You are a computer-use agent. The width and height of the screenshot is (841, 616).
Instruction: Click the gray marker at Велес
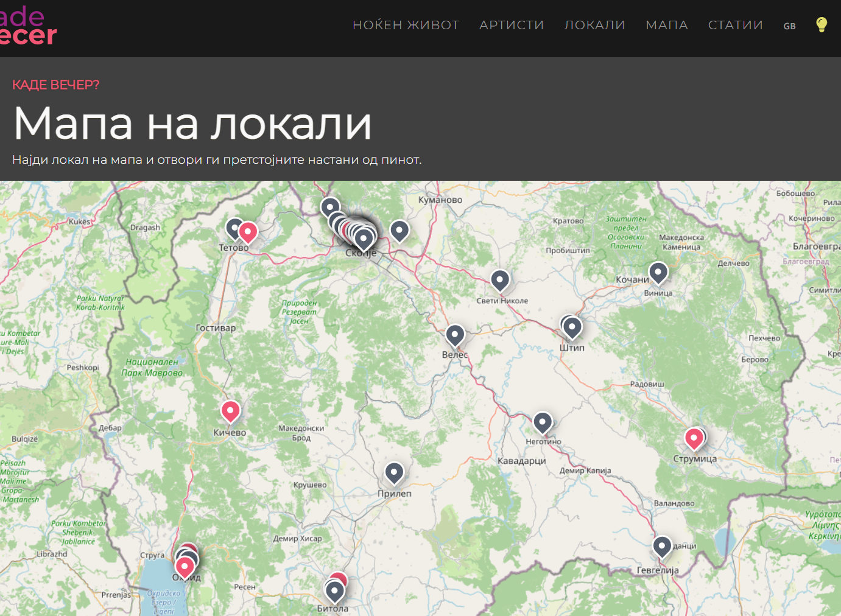tap(455, 335)
